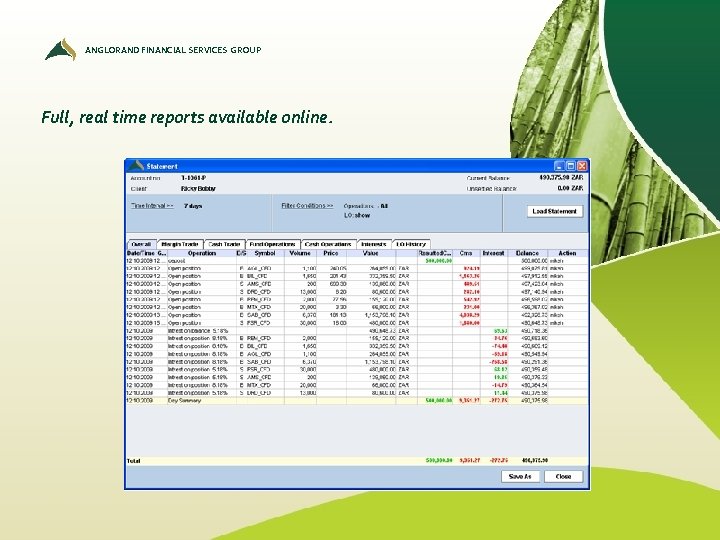This screenshot has width=720, height=540.
Task: Select FSR_CFD in the Open position row
Action: coord(259,323)
